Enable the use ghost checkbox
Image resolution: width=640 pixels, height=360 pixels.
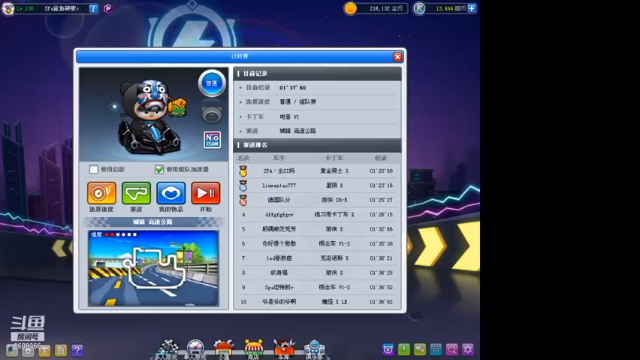tap(93, 169)
